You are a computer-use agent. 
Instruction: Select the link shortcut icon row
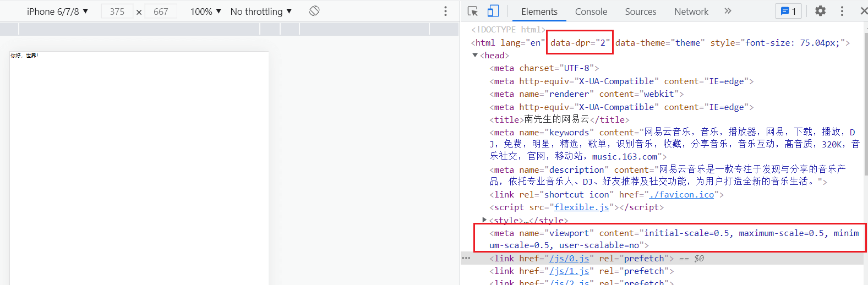tap(607, 195)
